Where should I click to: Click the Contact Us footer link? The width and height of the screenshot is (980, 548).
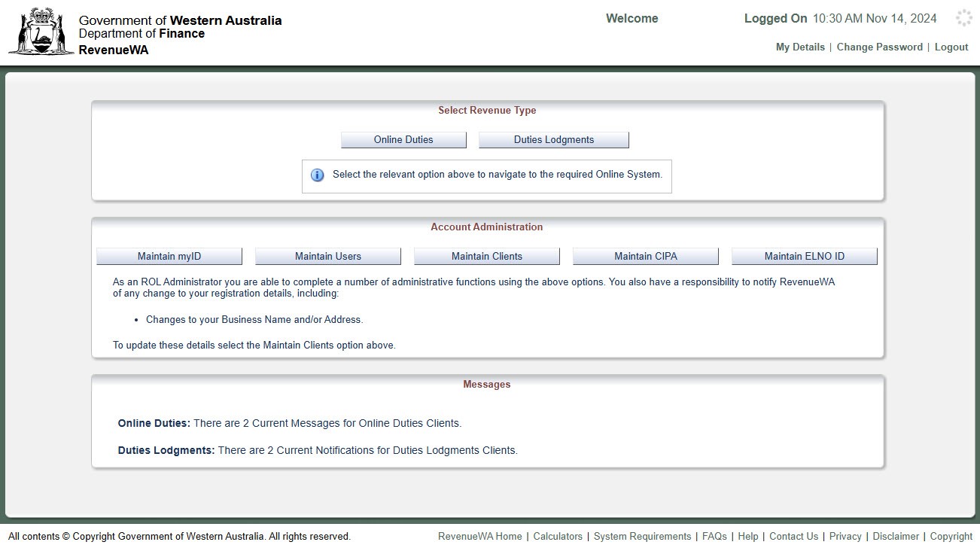click(793, 537)
